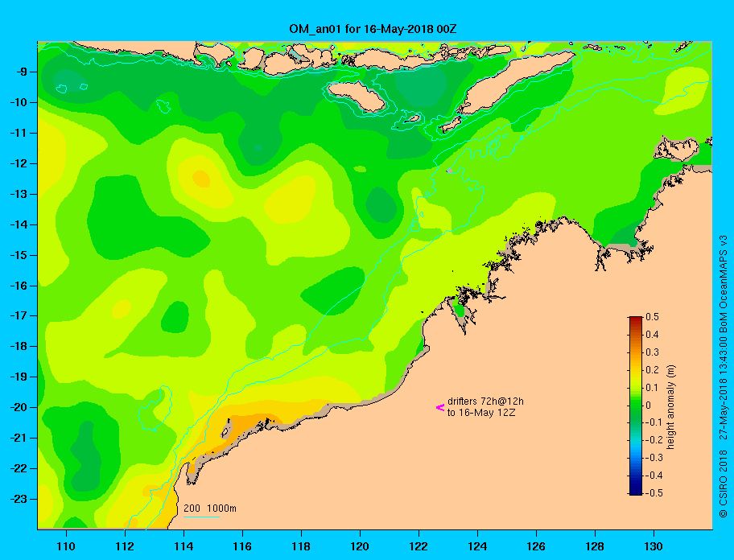Click colorbar tick label "0.3"
The width and height of the screenshot is (734, 560).
tap(652, 352)
